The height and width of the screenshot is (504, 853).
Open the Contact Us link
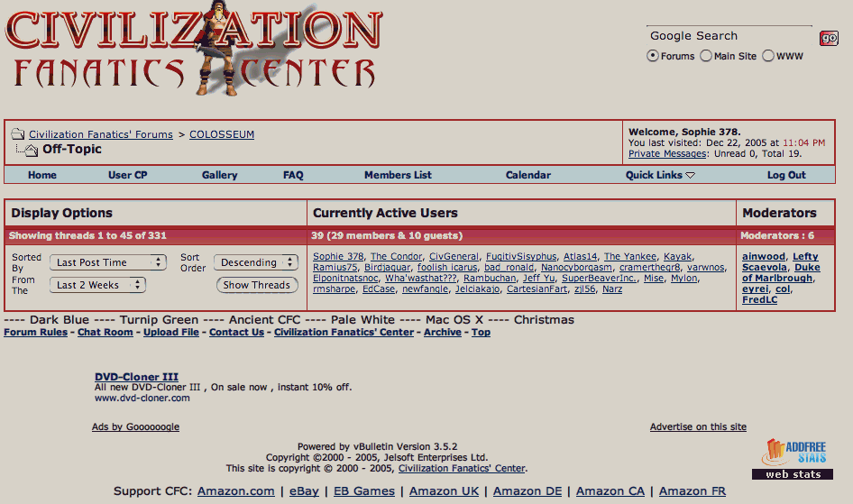pyautogui.click(x=236, y=332)
